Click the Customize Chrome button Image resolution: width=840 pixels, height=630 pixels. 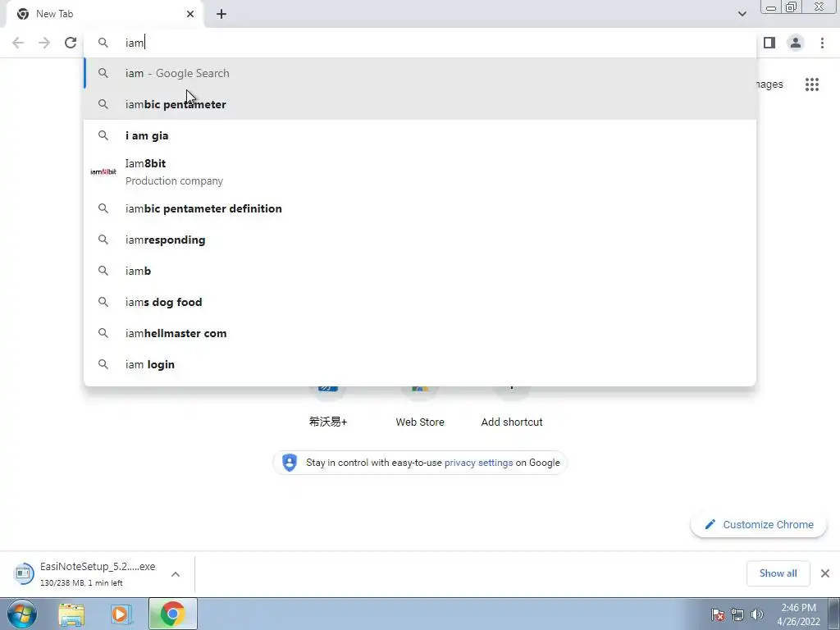click(x=759, y=524)
